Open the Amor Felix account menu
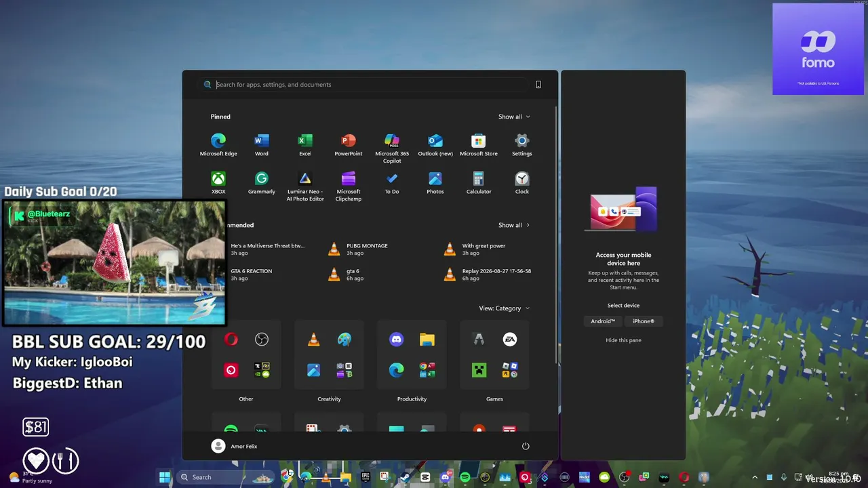868x488 pixels. coord(235,446)
